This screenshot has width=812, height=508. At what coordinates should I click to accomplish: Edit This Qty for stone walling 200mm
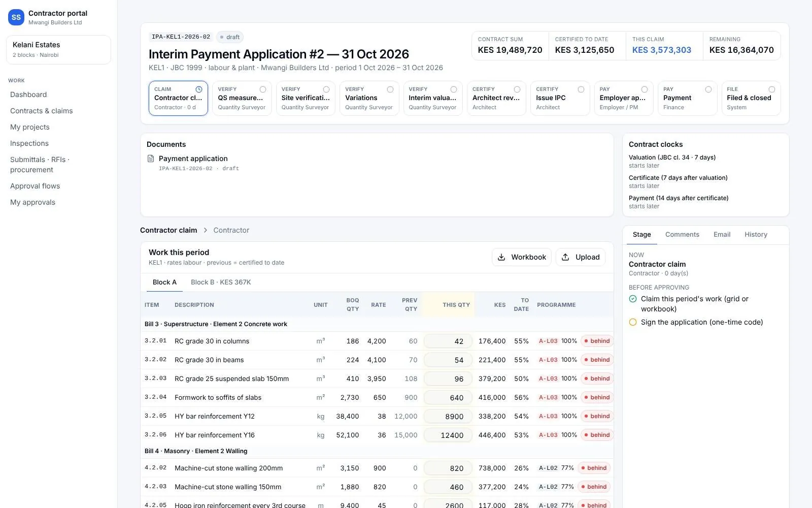[x=448, y=468]
